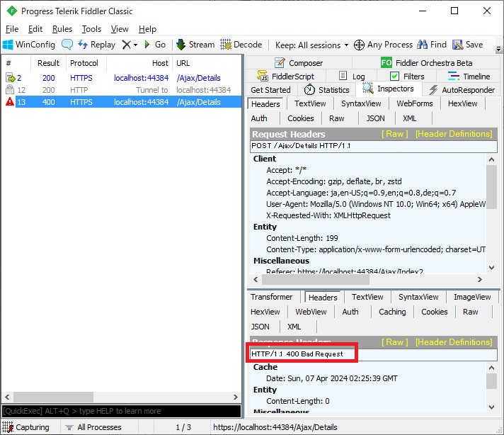This screenshot has height=435, width=504.
Task: Select the request SyntaxView tab
Action: tap(361, 103)
